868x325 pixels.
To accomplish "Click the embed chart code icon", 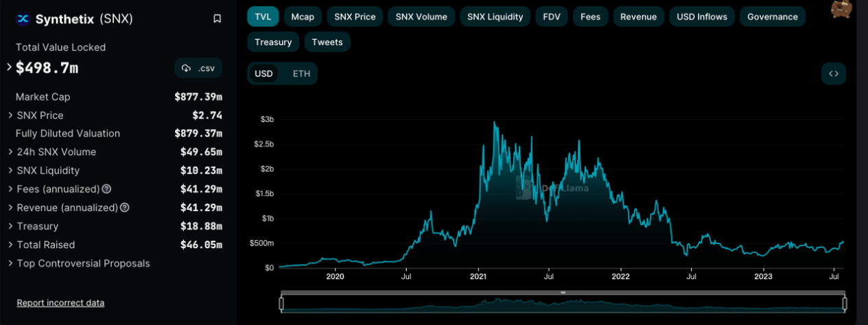I will [x=834, y=73].
